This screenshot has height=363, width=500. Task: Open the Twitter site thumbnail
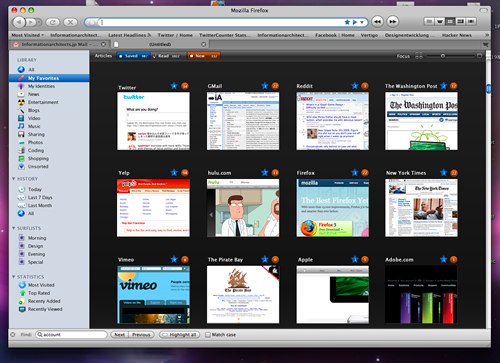pos(153,121)
